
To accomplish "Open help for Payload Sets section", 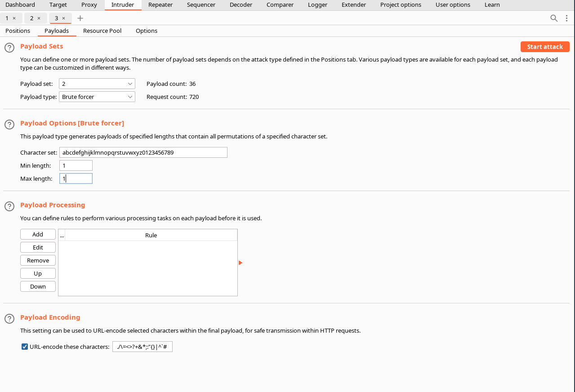I will coord(9,48).
